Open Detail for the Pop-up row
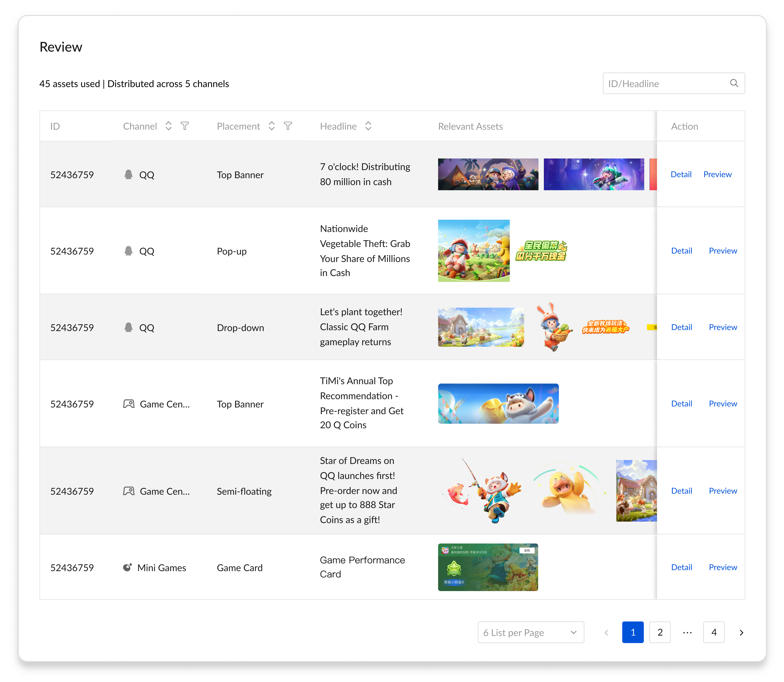This screenshot has height=682, width=784. point(681,251)
